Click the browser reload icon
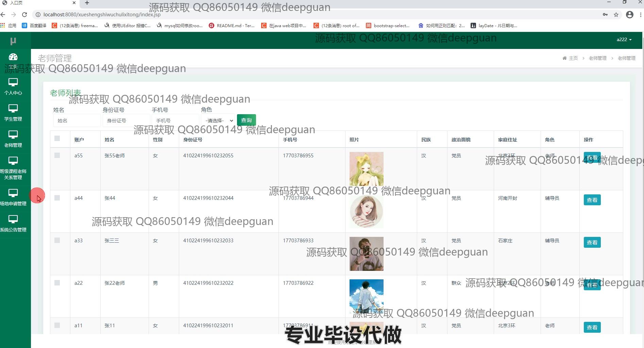Screen dimensions: 644x348 point(24,15)
